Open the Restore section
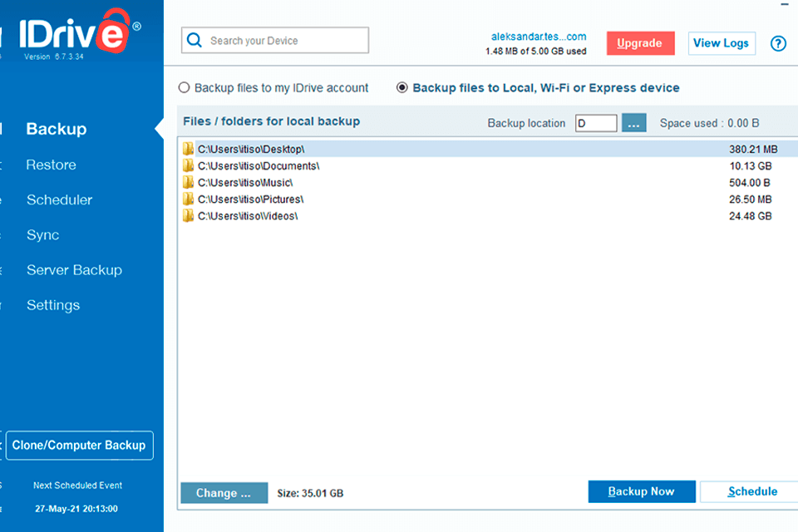 pos(51,165)
